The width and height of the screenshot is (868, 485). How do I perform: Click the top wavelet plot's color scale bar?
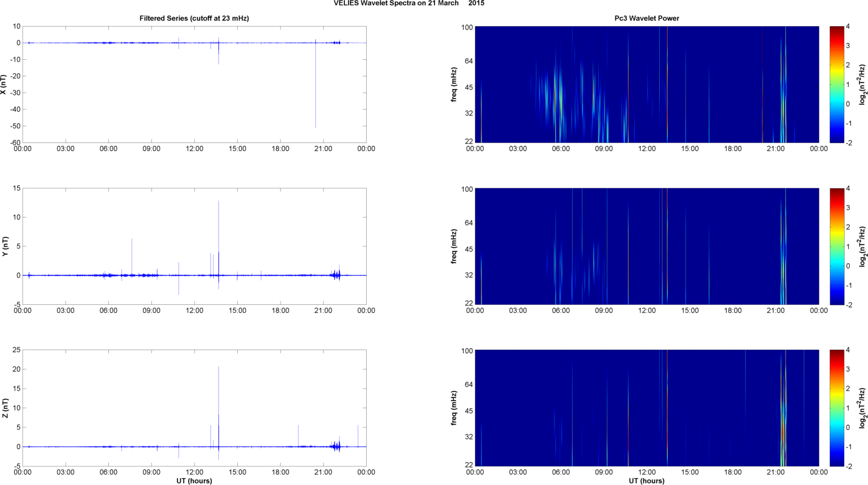pos(836,84)
